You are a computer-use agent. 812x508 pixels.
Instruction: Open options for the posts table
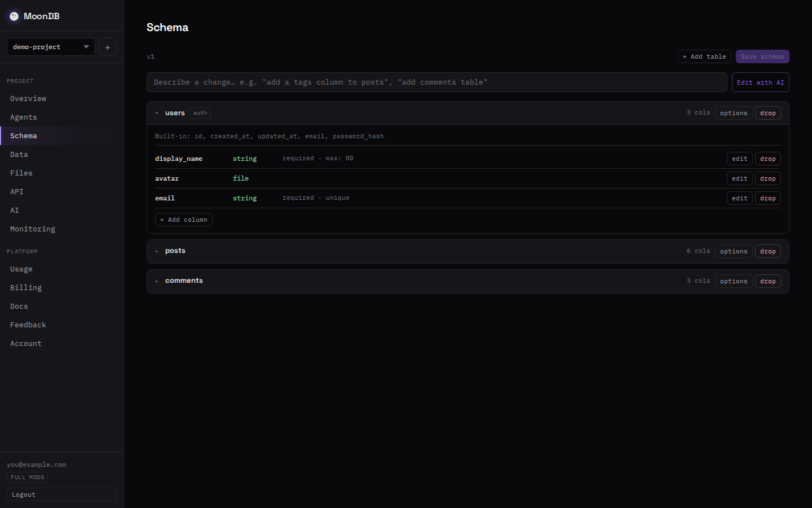pos(734,251)
